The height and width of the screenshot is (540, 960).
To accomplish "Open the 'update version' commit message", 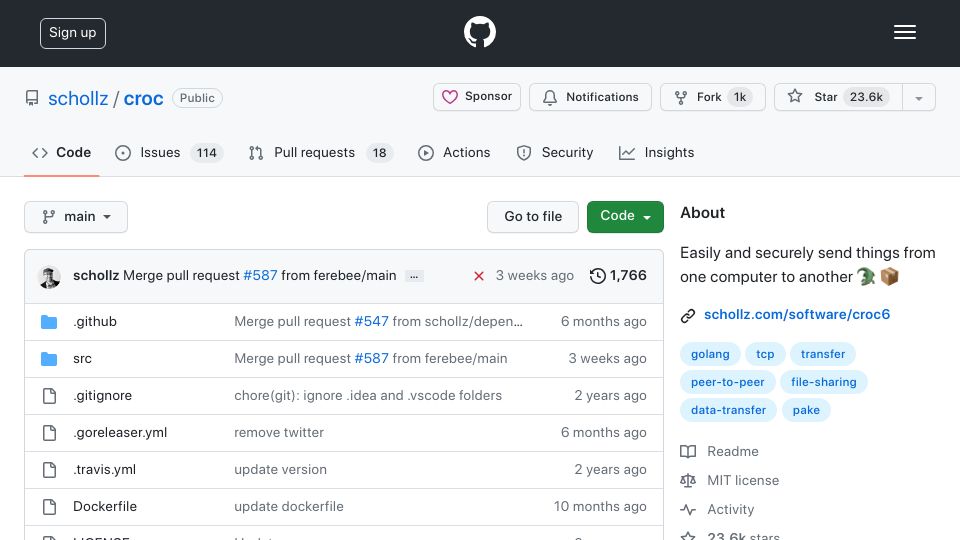I will [x=280, y=470].
